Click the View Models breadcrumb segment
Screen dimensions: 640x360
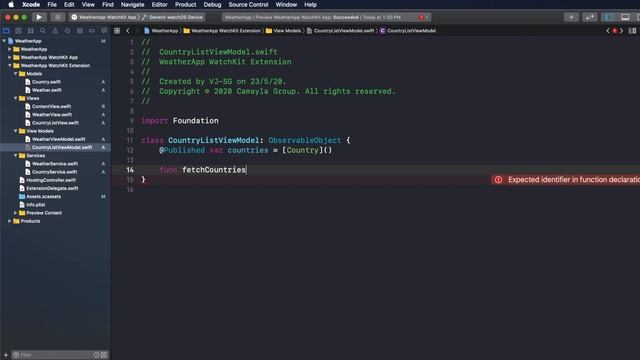283,31
